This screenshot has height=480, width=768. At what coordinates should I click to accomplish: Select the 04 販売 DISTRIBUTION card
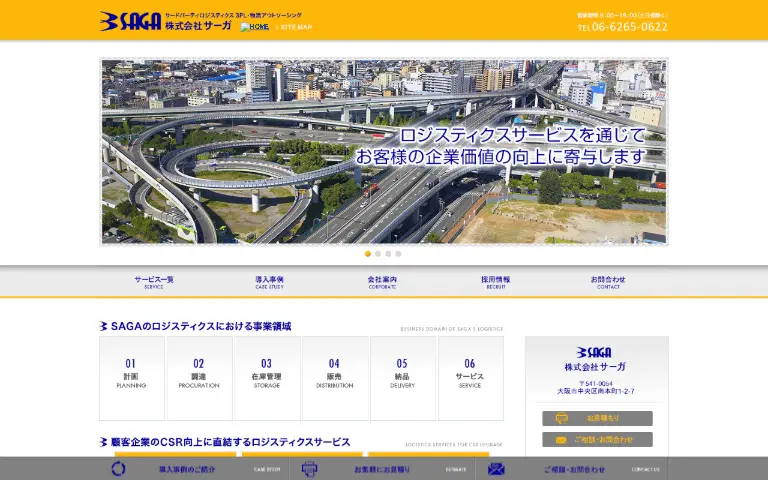pyautogui.click(x=335, y=378)
